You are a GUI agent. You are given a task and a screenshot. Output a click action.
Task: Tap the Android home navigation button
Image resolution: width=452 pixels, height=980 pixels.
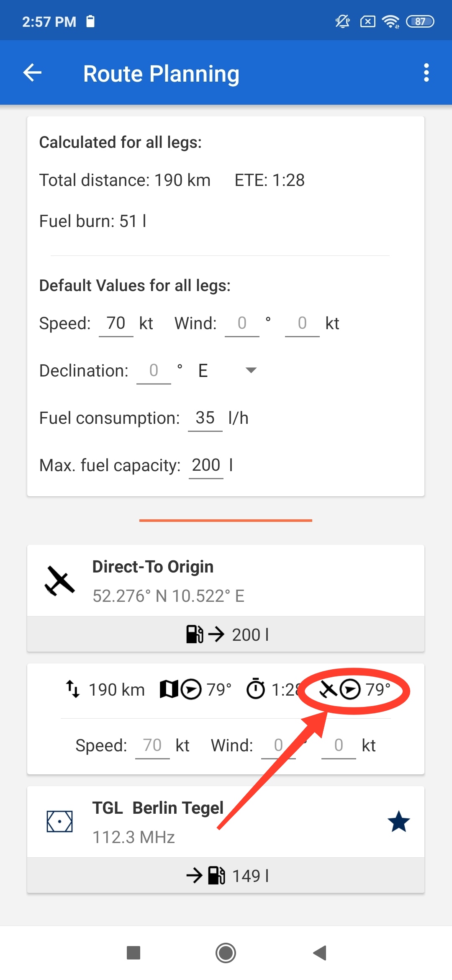pyautogui.click(x=226, y=953)
